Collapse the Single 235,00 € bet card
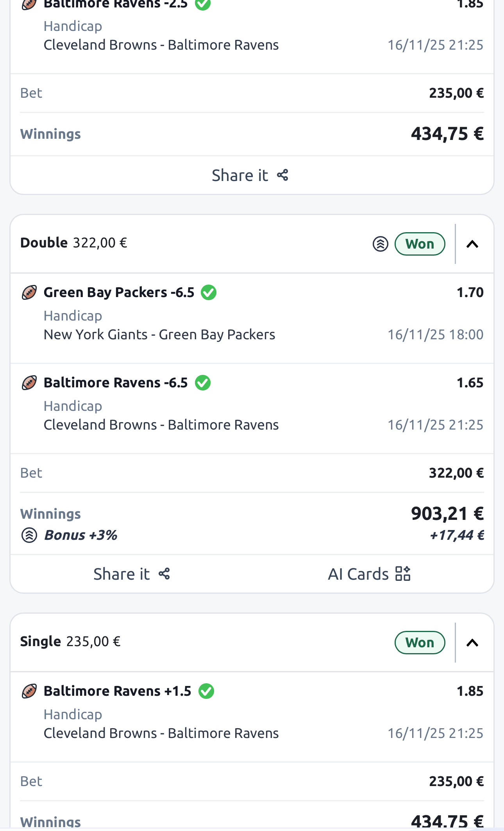 coord(472,643)
